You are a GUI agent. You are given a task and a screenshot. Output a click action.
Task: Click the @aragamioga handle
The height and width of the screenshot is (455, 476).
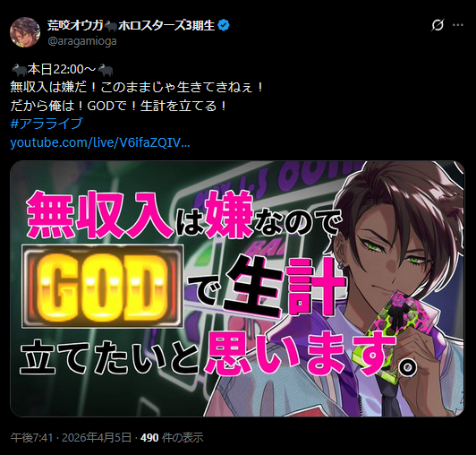(82, 41)
